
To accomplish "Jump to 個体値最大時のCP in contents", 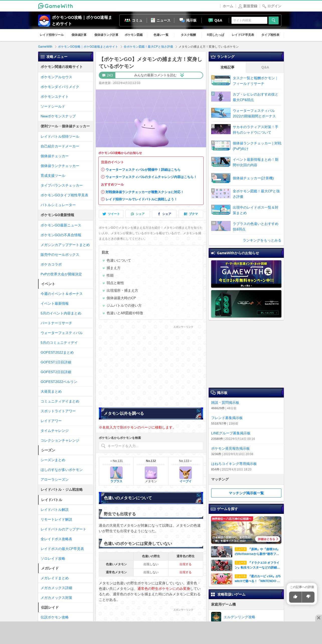I will tap(121, 298).
